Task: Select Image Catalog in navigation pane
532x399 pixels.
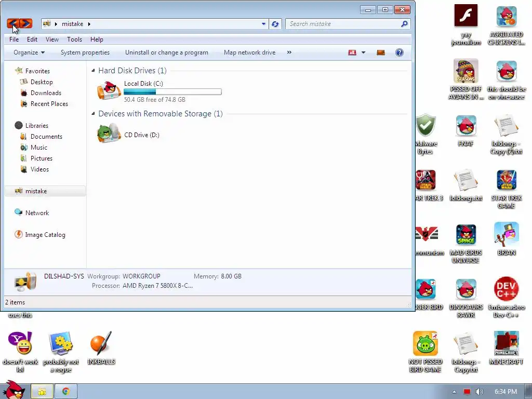Action: point(45,234)
